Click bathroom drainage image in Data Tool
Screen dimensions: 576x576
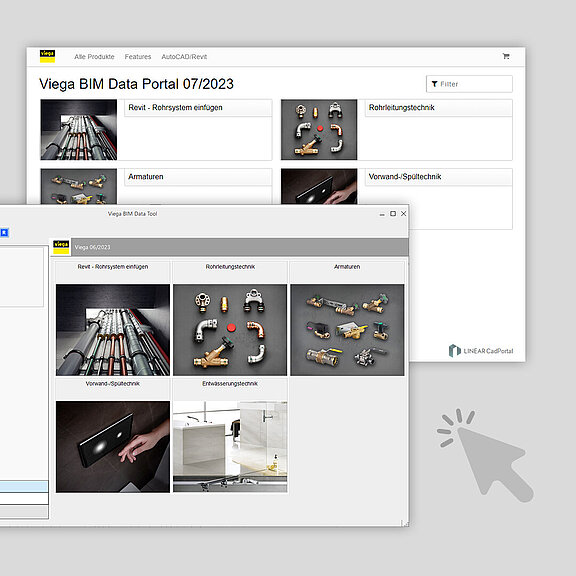pos(230,447)
